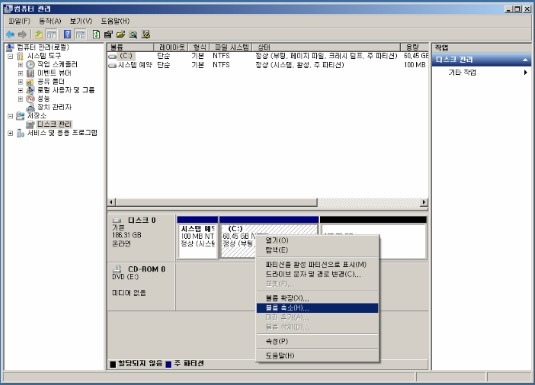Viewport: 535px width, 385px height.
Task: Expand the 성능 node
Action: [x=20, y=99]
